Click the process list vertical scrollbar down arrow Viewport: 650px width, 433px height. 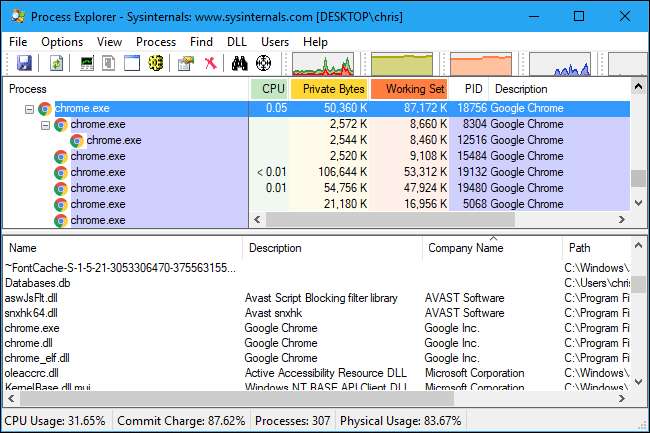(638, 203)
